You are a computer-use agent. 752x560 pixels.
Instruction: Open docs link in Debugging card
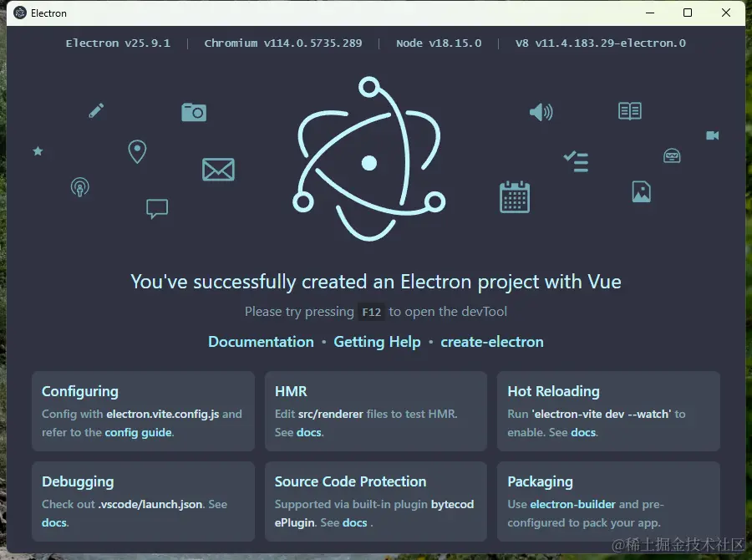coord(54,522)
